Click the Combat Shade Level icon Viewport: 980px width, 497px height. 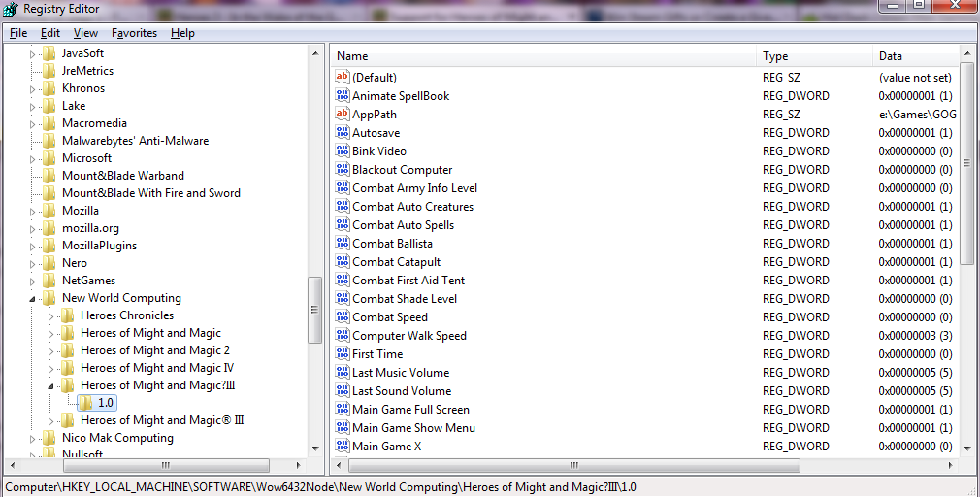coord(342,298)
